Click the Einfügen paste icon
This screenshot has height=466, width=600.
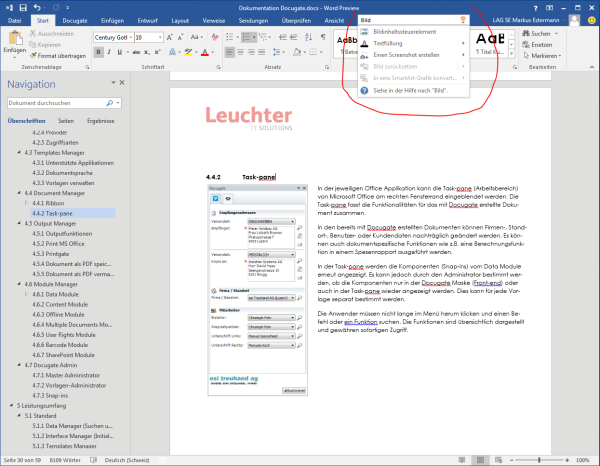click(x=15, y=38)
